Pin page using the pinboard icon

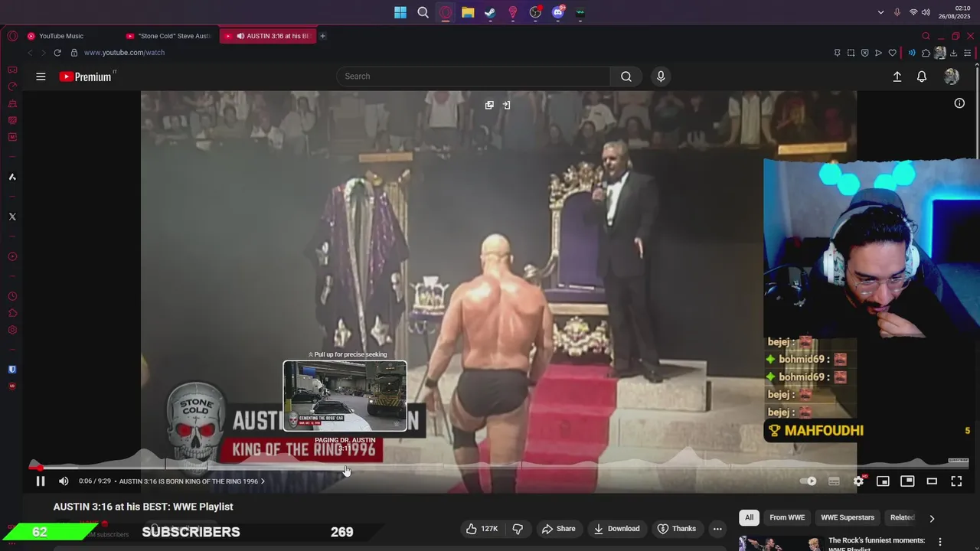(837, 53)
